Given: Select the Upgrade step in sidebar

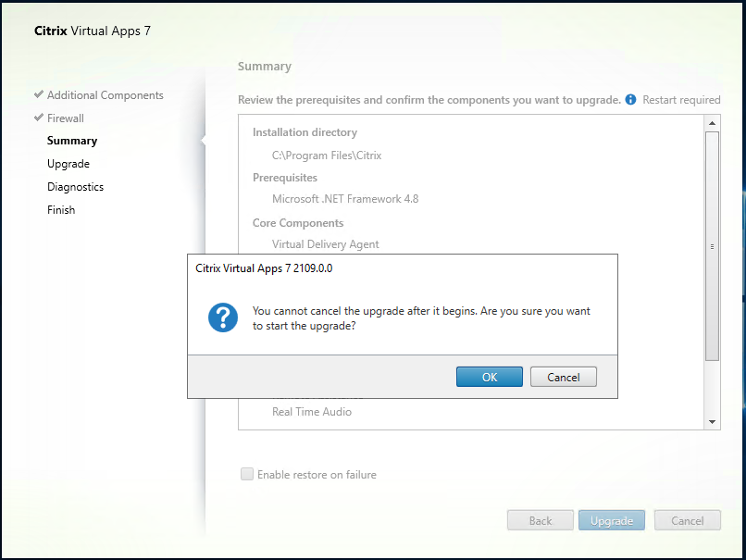Looking at the screenshot, I should [x=68, y=164].
